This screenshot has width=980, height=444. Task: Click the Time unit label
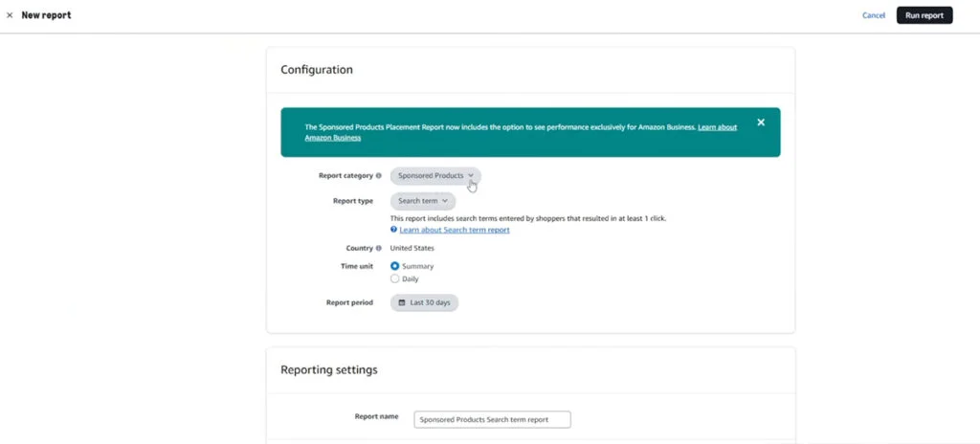click(x=358, y=266)
